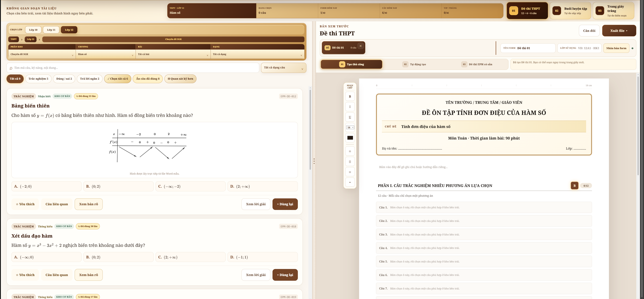Show related questions for Bảng biến thiên

click(x=57, y=204)
